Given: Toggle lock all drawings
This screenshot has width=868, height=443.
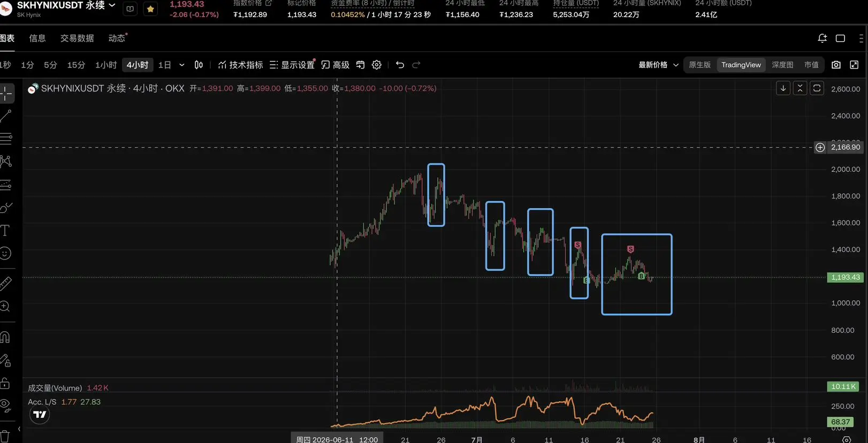Looking at the screenshot, I should click(5, 383).
